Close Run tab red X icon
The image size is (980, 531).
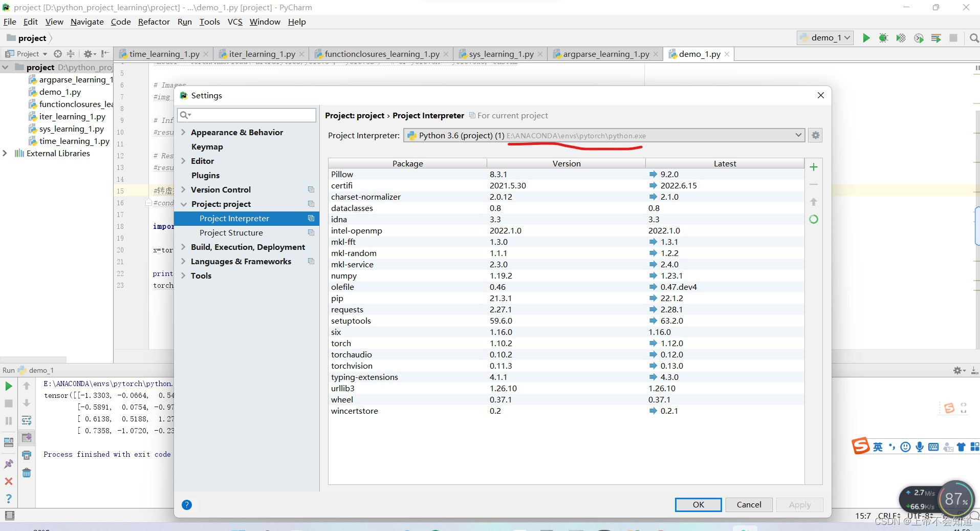[9, 481]
